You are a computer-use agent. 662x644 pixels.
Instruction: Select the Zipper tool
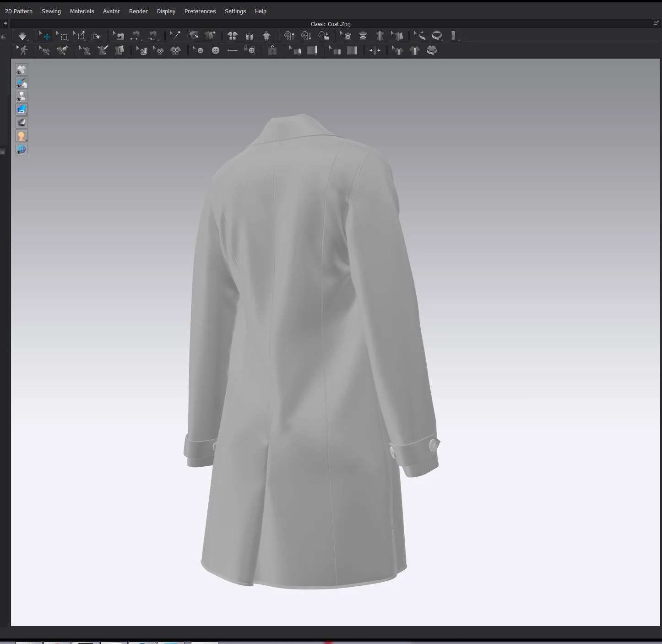272,50
